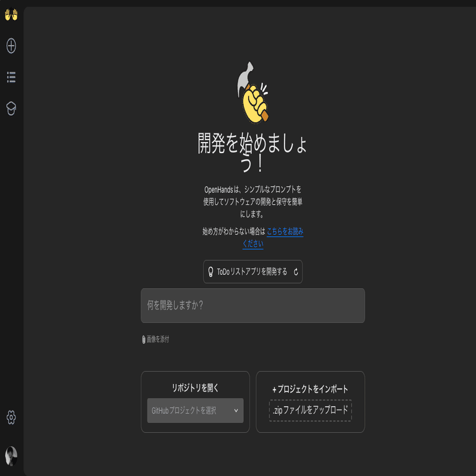Open the documentation graduation cap icon

click(x=11, y=109)
